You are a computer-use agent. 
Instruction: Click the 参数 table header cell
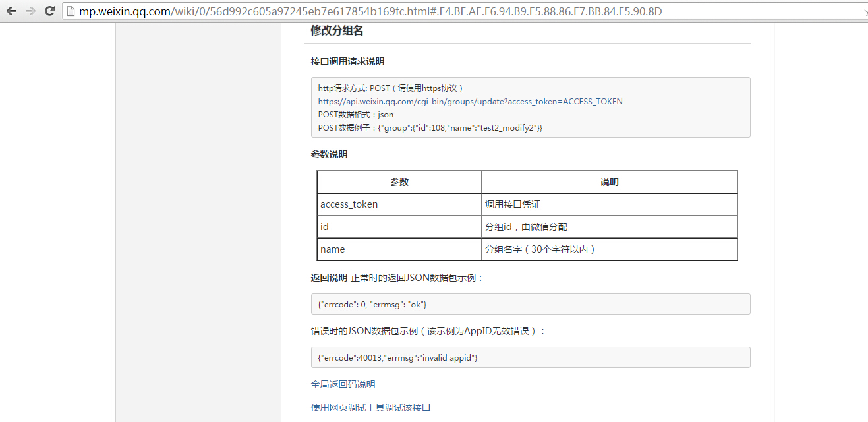pos(399,182)
